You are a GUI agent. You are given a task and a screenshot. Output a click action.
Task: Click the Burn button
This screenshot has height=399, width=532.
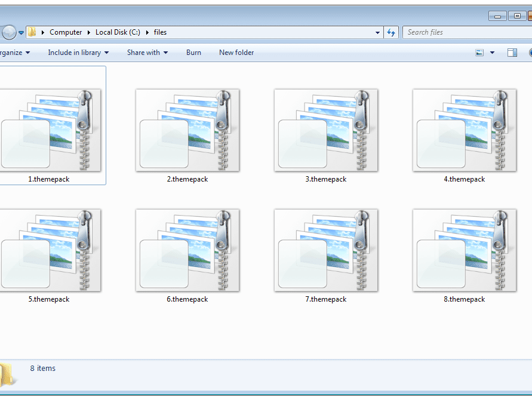(193, 53)
